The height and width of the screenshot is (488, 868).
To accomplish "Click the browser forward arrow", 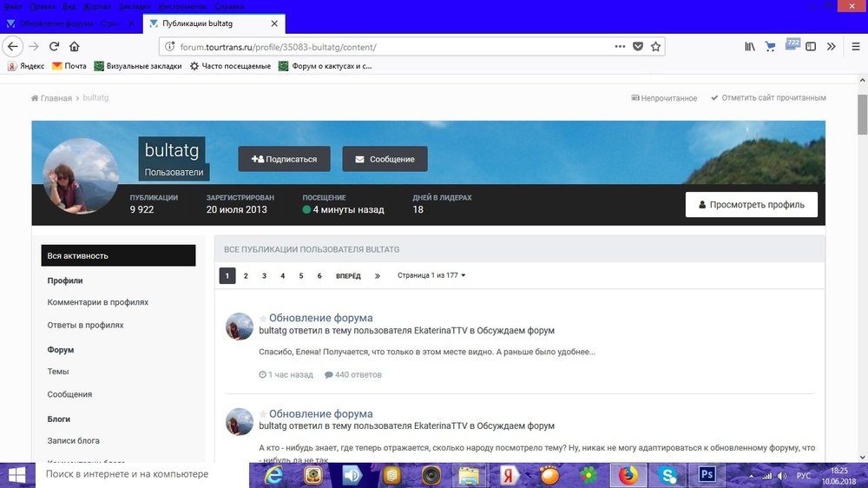I will (34, 47).
